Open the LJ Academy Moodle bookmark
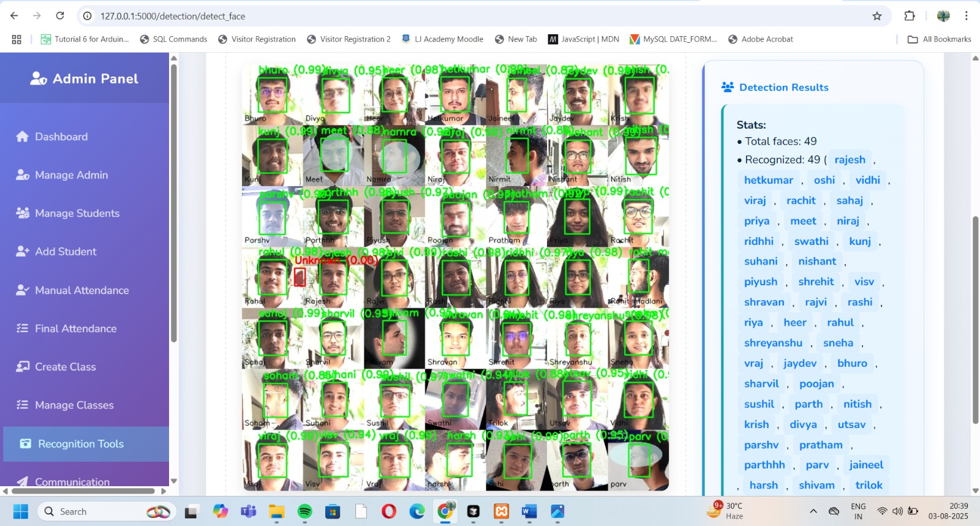Screen dimensions: 980x526 (442, 39)
